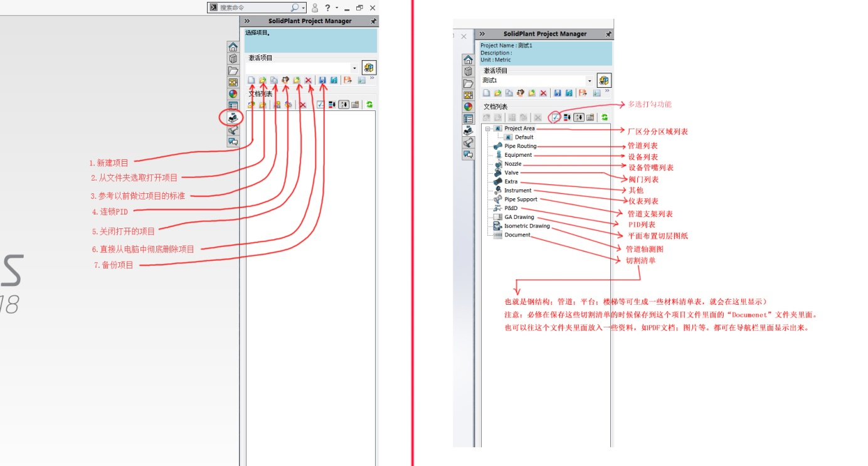Click the refresh icon in the 测试1 panel document list
Screen dimensions: 868x466
605,117
